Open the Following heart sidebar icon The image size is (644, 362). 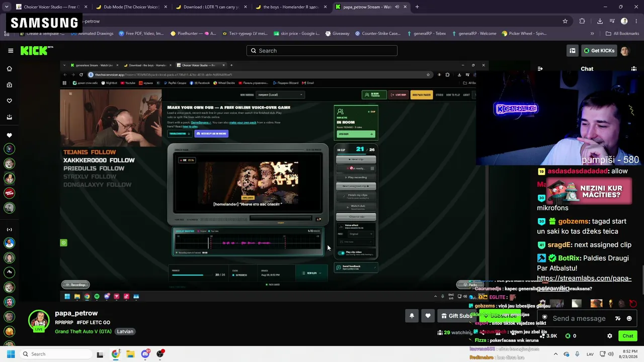[x=10, y=101]
